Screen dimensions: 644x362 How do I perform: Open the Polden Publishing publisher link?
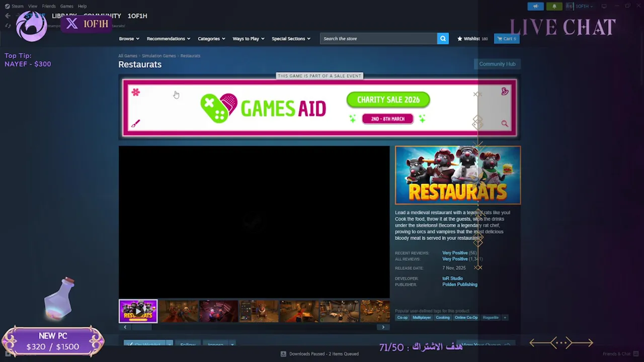click(460, 285)
